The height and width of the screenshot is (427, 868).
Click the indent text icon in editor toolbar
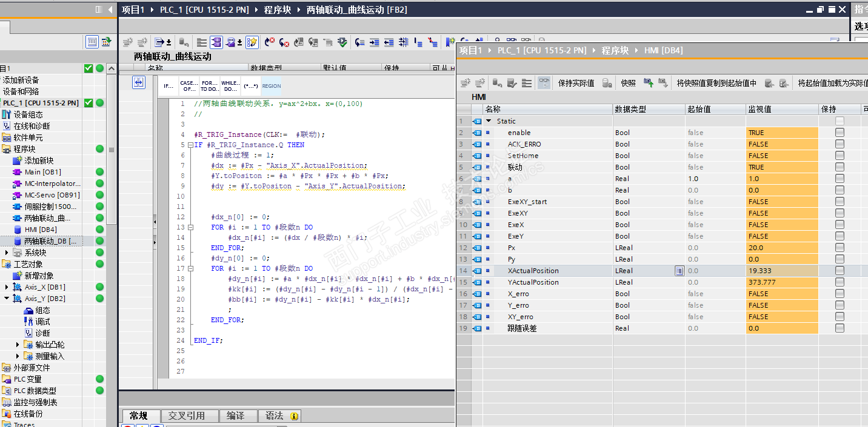coord(374,42)
